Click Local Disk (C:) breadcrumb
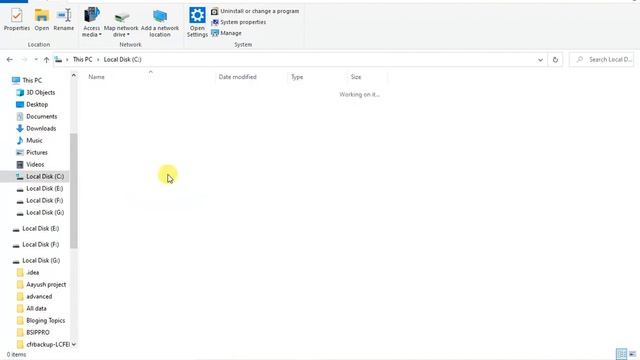This screenshot has height=360, width=640. (x=122, y=60)
